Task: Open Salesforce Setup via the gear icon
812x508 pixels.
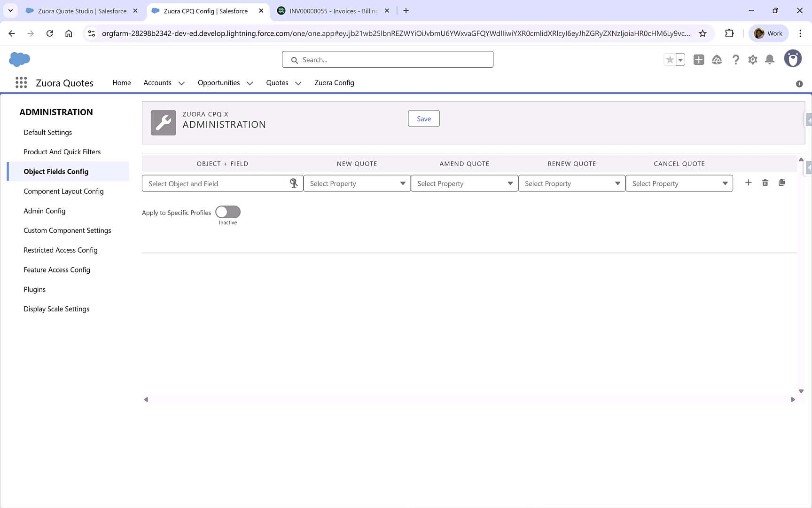Action: [752, 60]
